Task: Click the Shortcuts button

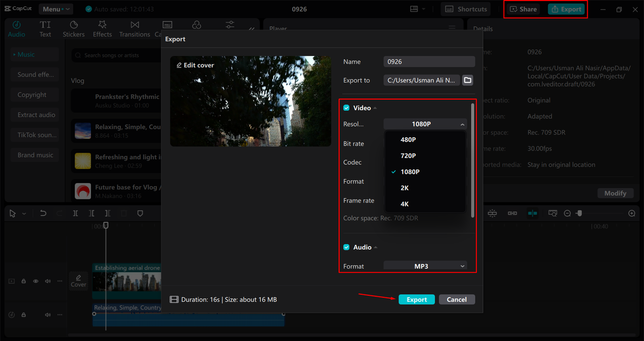Action: point(466,9)
